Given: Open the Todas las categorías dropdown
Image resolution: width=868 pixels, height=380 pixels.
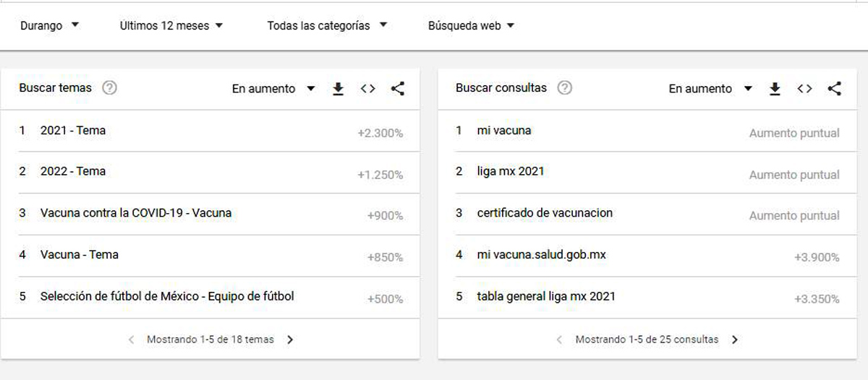Looking at the screenshot, I should [x=327, y=26].
